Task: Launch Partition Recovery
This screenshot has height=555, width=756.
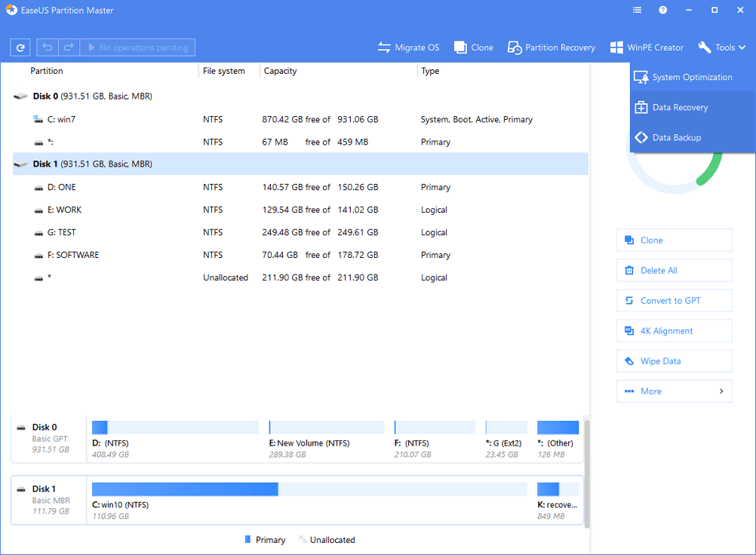Action: (551, 48)
